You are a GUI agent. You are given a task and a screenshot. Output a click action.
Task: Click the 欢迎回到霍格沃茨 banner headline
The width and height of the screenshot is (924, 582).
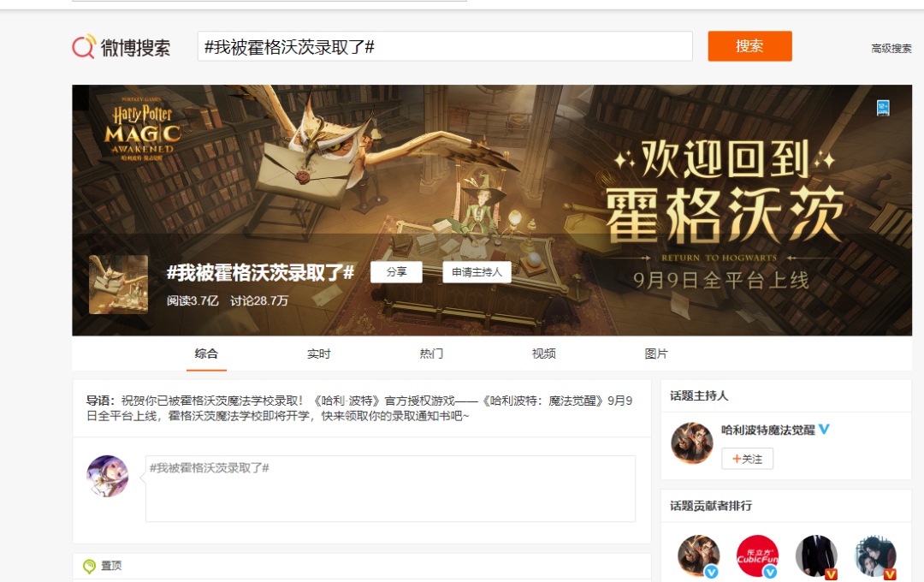726,190
